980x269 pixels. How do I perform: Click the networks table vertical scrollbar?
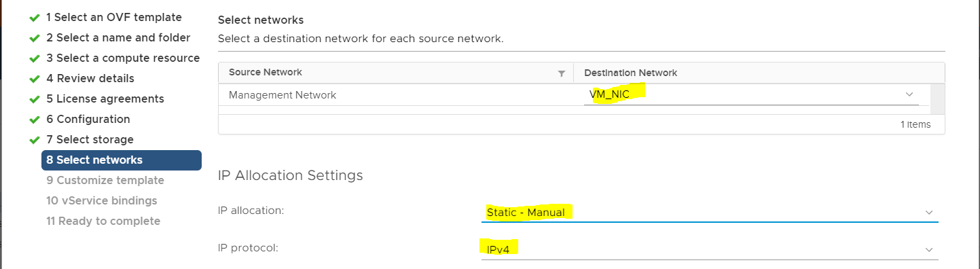(937, 99)
